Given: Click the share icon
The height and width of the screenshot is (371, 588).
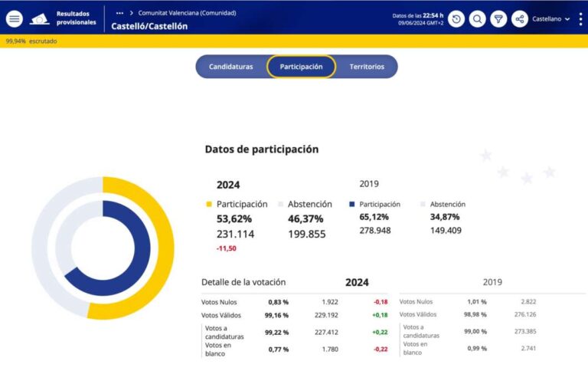Looking at the screenshot, I should 520,19.
